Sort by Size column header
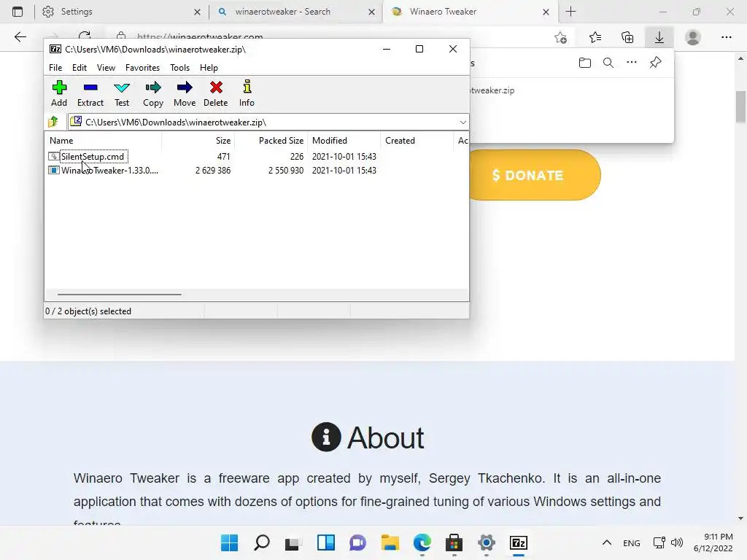Viewport: 747px width, 560px height. click(198, 141)
